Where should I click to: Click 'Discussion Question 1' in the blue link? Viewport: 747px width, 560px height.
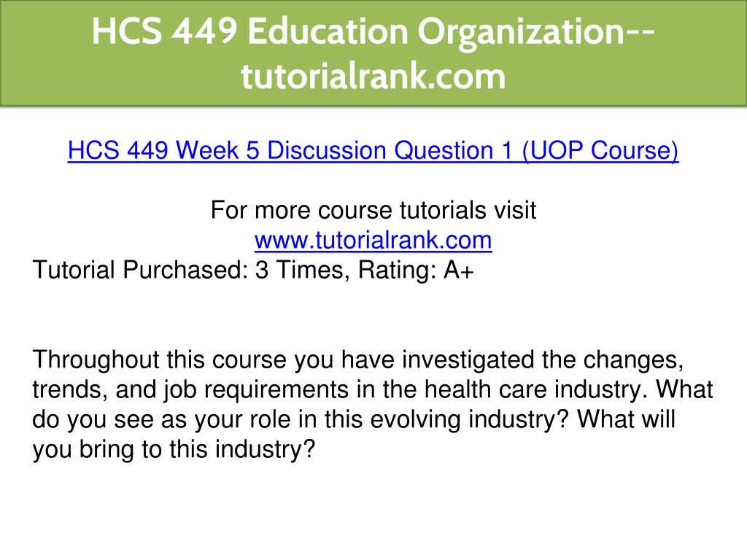pyautogui.click(x=390, y=151)
